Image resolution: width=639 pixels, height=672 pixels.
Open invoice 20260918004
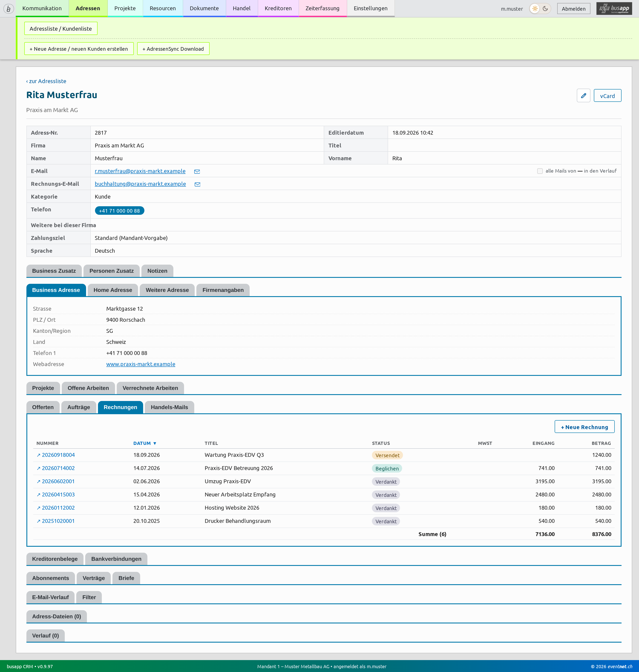56,455
